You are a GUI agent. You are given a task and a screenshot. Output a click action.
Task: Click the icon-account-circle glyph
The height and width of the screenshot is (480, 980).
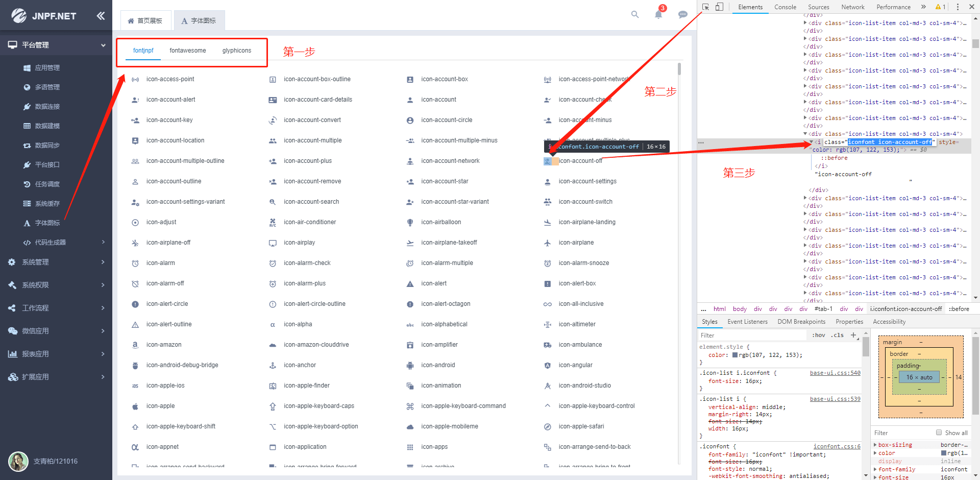pyautogui.click(x=410, y=121)
